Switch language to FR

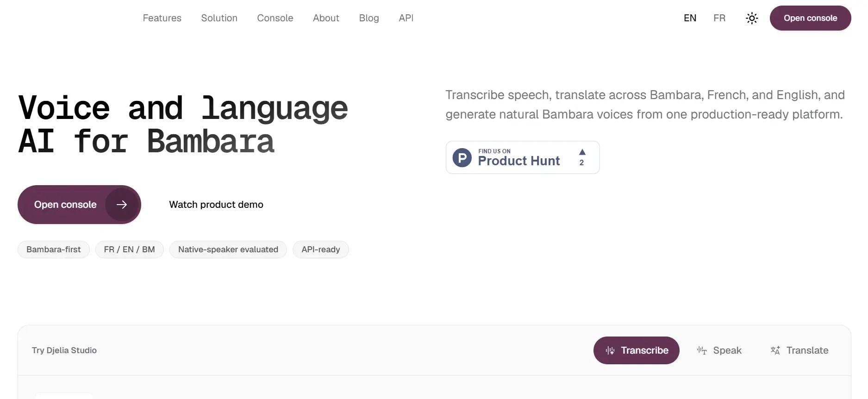point(719,18)
